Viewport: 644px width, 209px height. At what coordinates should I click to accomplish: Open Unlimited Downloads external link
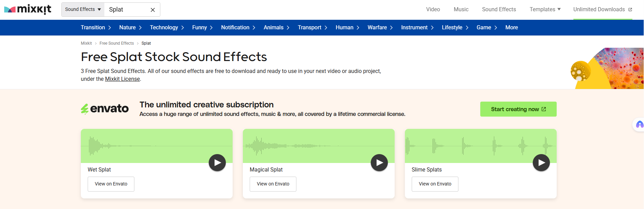pos(602,10)
